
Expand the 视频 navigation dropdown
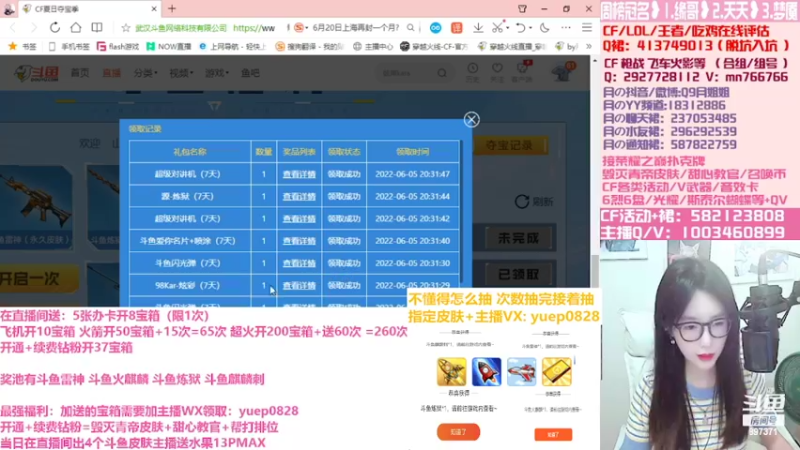click(181, 73)
